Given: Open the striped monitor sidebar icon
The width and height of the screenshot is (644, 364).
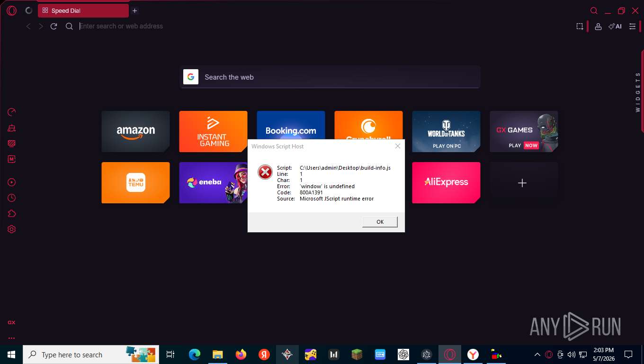Looking at the screenshot, I should click(12, 144).
